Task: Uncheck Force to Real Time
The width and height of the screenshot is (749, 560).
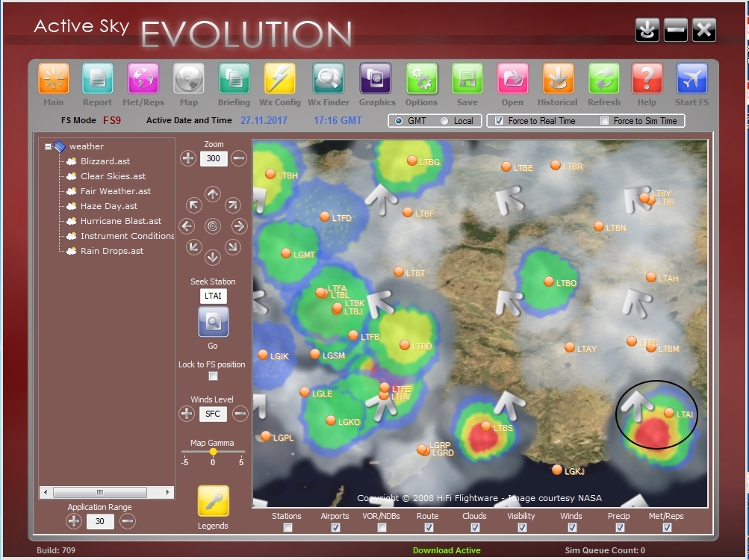Action: [499, 121]
